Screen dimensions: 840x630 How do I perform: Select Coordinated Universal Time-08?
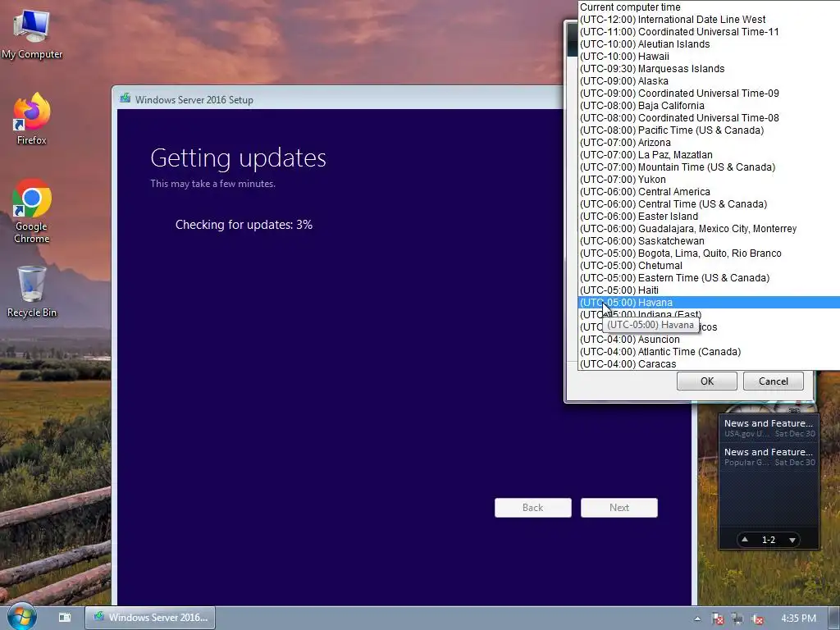[710, 118]
